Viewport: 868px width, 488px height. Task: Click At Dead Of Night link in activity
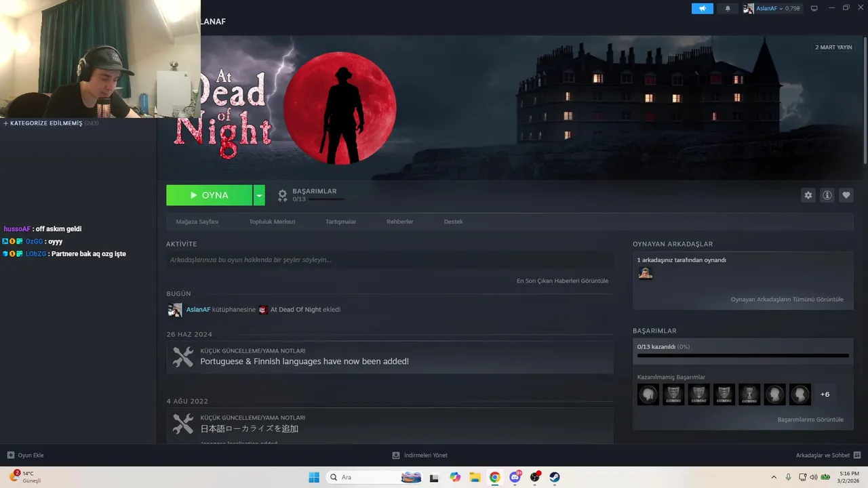pos(296,310)
